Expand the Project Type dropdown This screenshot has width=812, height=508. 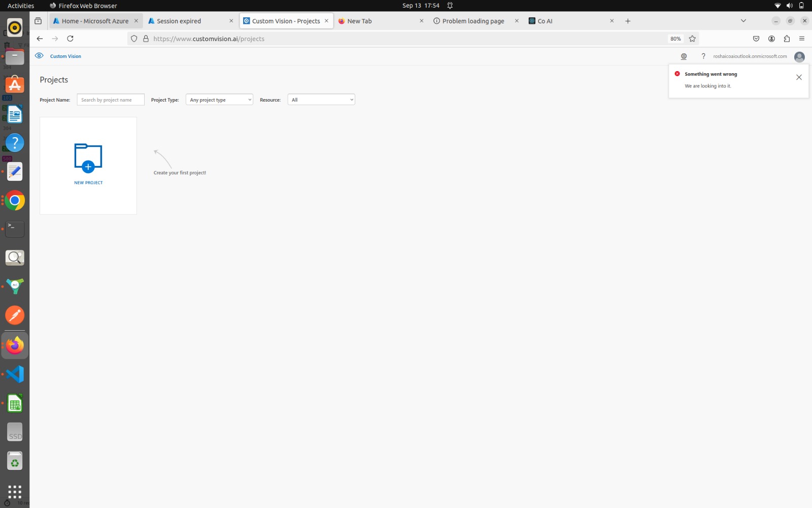[x=219, y=100]
